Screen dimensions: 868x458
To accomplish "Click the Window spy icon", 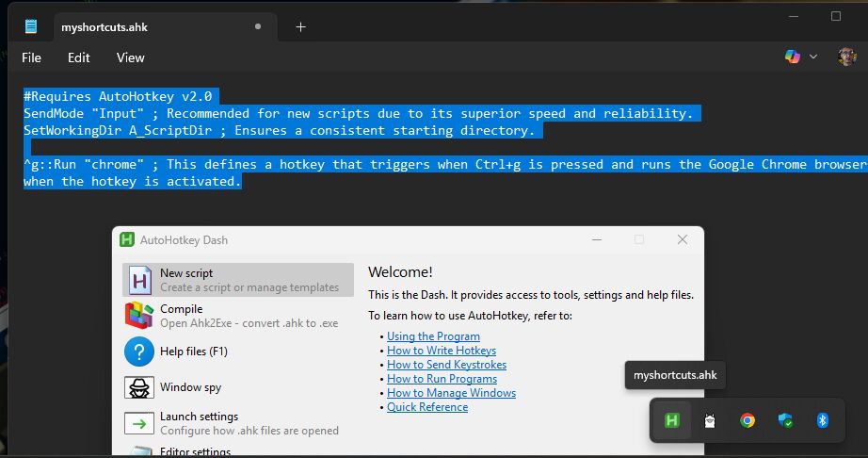I will (139, 387).
